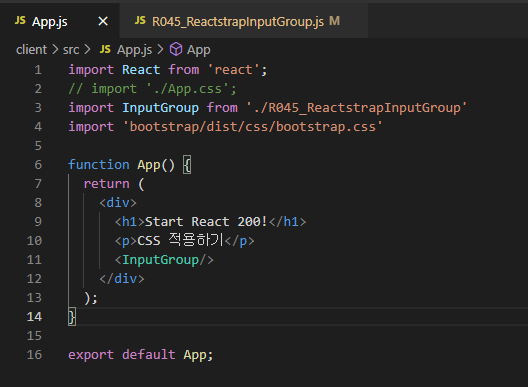Click 'export' keyword on line 16
The height and width of the screenshot is (387, 528).
[91, 355]
